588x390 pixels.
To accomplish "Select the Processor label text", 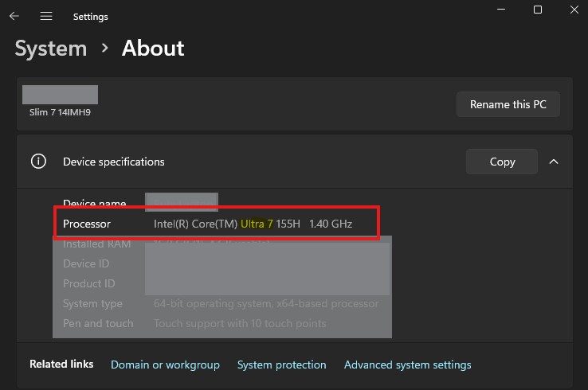I will pyautogui.click(x=87, y=224).
